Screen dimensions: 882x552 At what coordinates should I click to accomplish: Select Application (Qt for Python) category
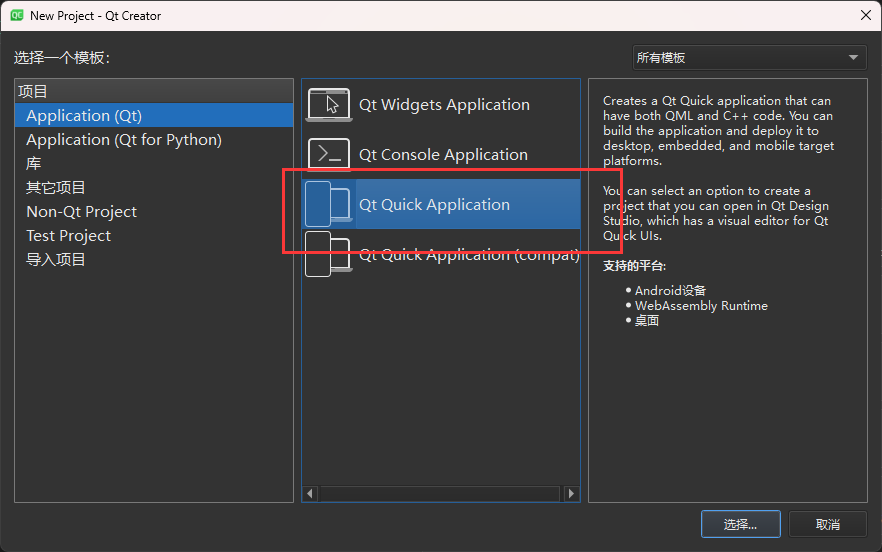click(x=154, y=140)
